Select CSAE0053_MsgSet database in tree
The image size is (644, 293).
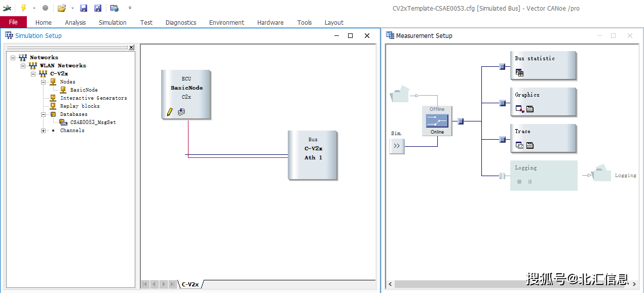coord(93,122)
